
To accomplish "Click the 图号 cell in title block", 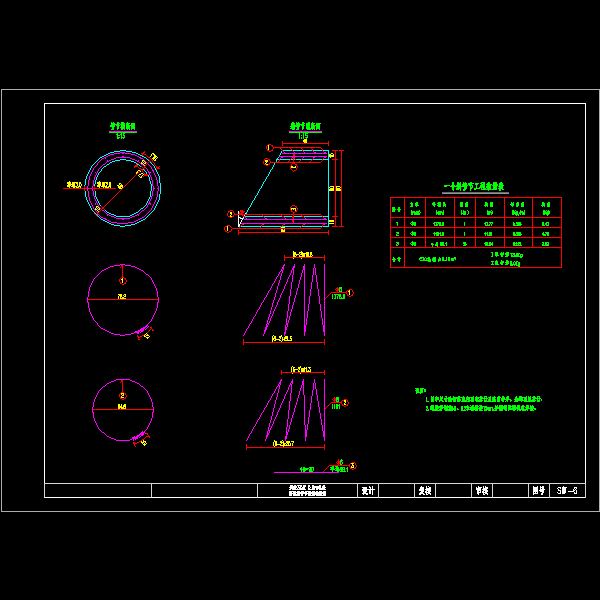I will click(538, 491).
